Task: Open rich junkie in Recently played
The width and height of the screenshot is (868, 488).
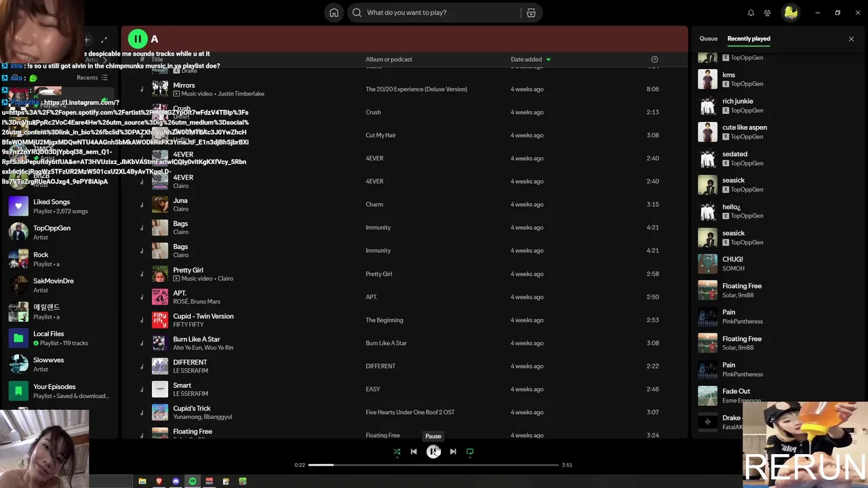Action: click(738, 101)
